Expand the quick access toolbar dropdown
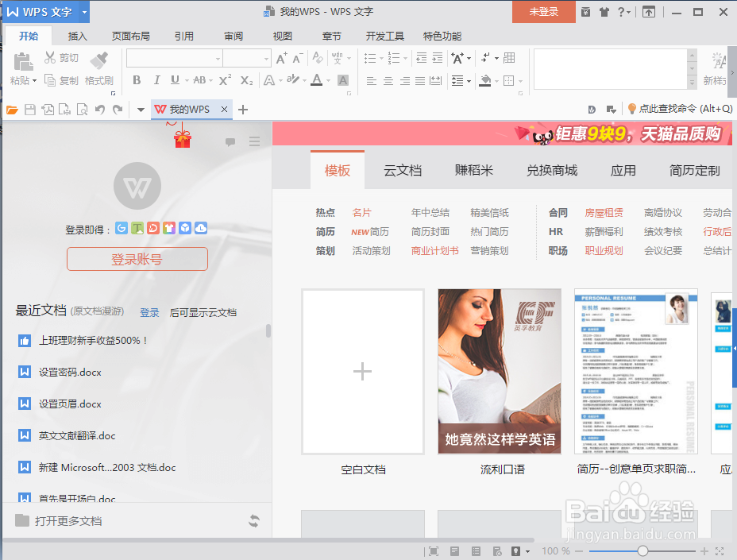Viewport: 737px width, 560px height. 141,110
